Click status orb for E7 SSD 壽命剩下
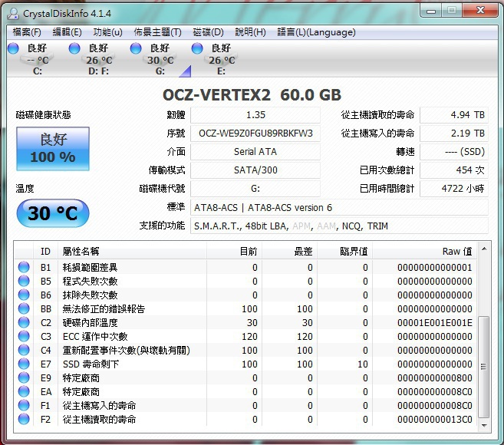Viewport: 504px width, 445px height. coord(24,364)
